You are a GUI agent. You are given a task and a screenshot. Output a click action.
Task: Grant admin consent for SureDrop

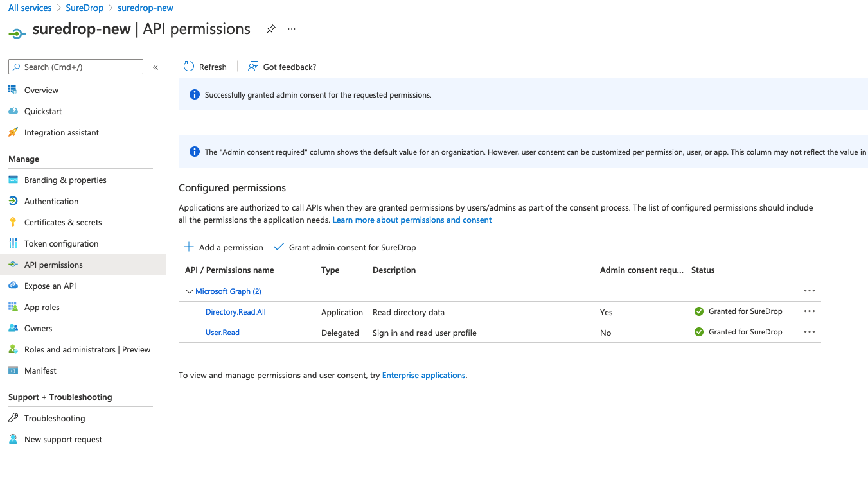point(344,247)
